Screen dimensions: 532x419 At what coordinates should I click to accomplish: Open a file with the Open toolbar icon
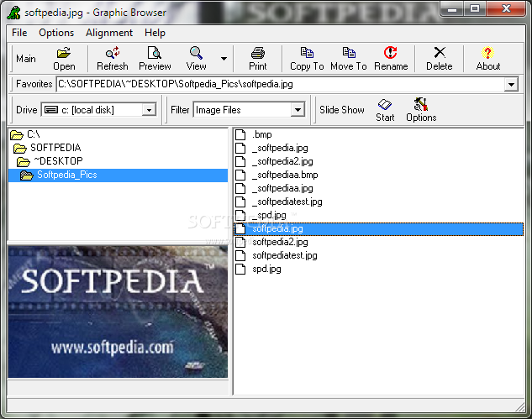point(64,59)
